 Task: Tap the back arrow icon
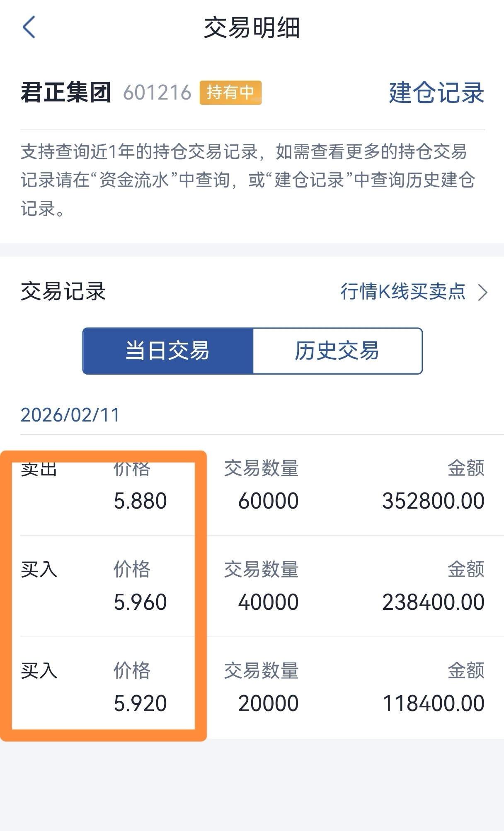[x=29, y=27]
